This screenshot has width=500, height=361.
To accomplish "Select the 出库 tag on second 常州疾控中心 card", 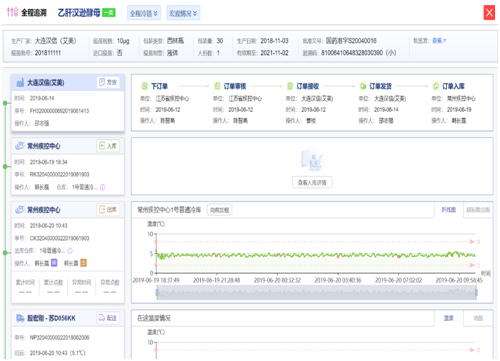I will pyautogui.click(x=108, y=209).
